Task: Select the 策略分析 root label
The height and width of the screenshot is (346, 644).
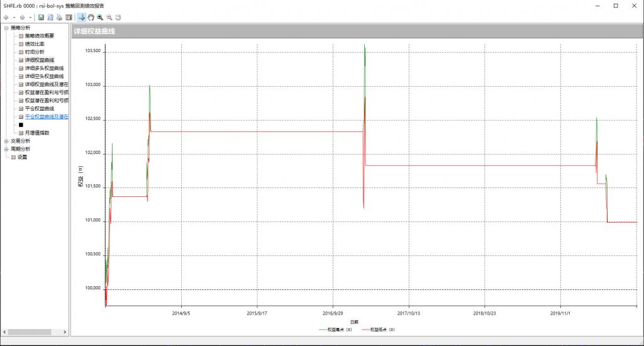Action: [21, 28]
